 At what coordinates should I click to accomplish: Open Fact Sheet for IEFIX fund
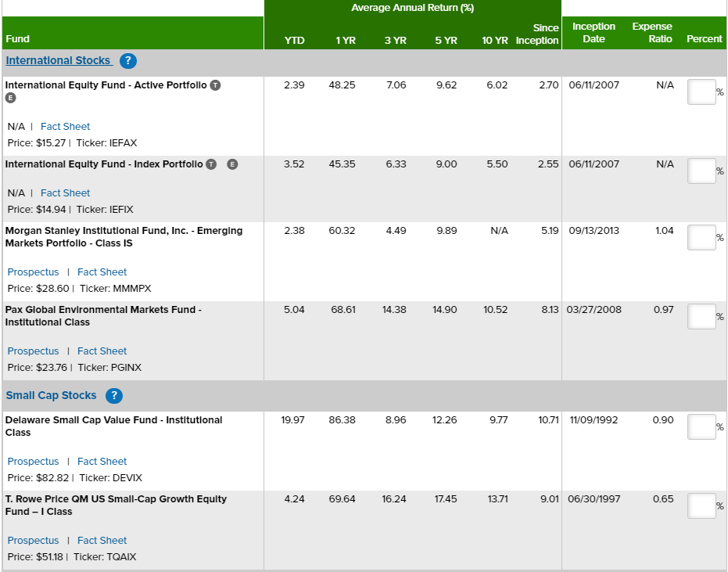pyautogui.click(x=66, y=192)
